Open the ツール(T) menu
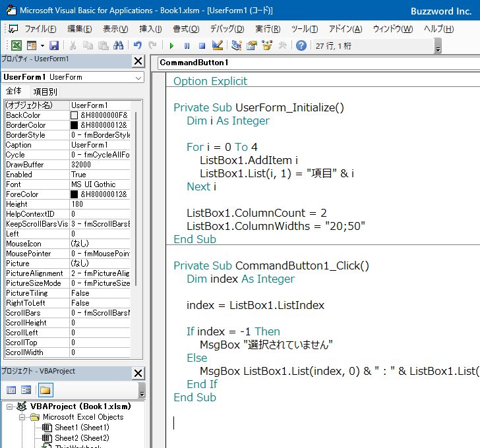 pyautogui.click(x=305, y=29)
